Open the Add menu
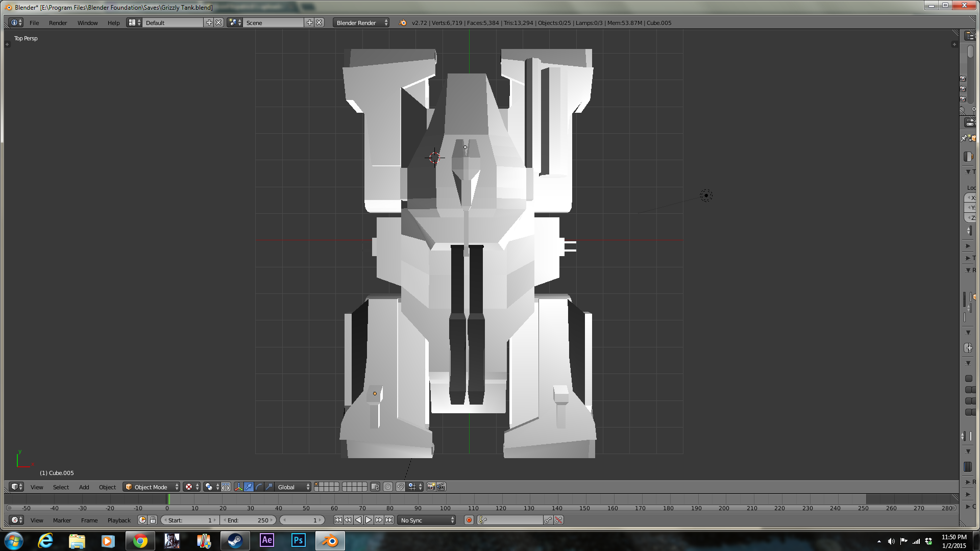 (x=84, y=487)
